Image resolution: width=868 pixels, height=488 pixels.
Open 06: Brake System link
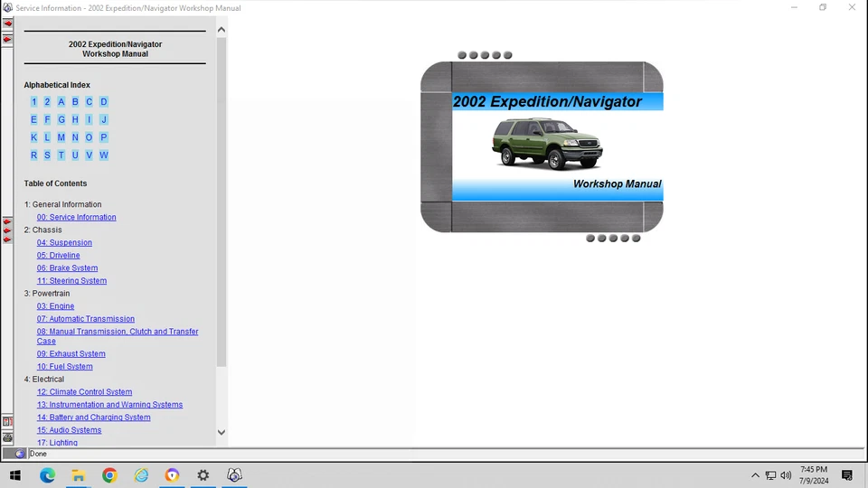[67, 268]
